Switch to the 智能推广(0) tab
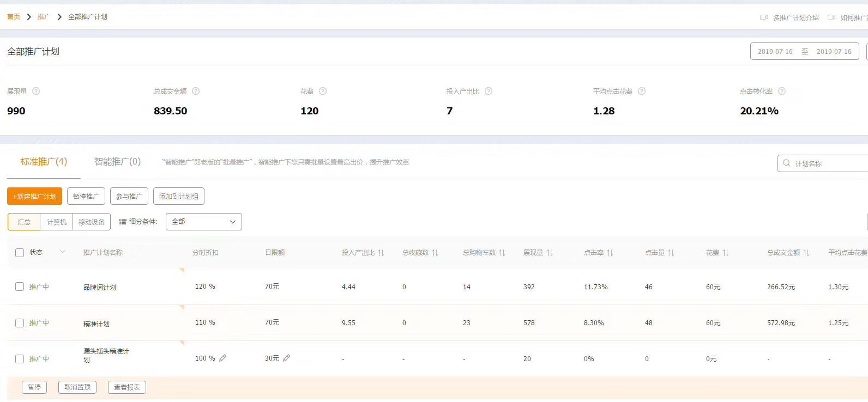Screen dimensions: 868x402 coord(117,162)
